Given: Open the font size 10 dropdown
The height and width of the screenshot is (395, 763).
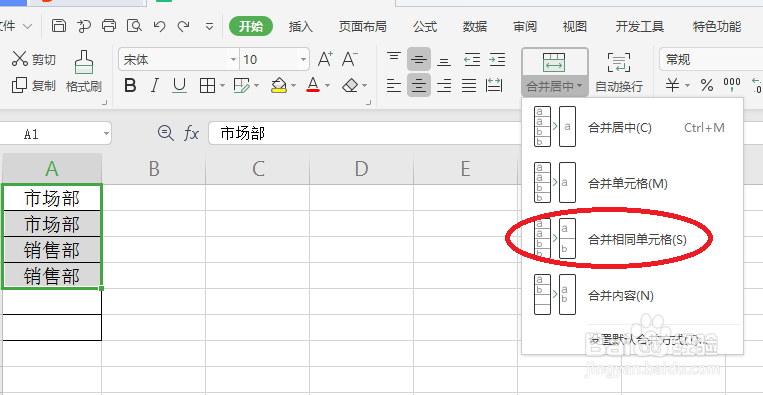Looking at the screenshot, I should click(304, 60).
